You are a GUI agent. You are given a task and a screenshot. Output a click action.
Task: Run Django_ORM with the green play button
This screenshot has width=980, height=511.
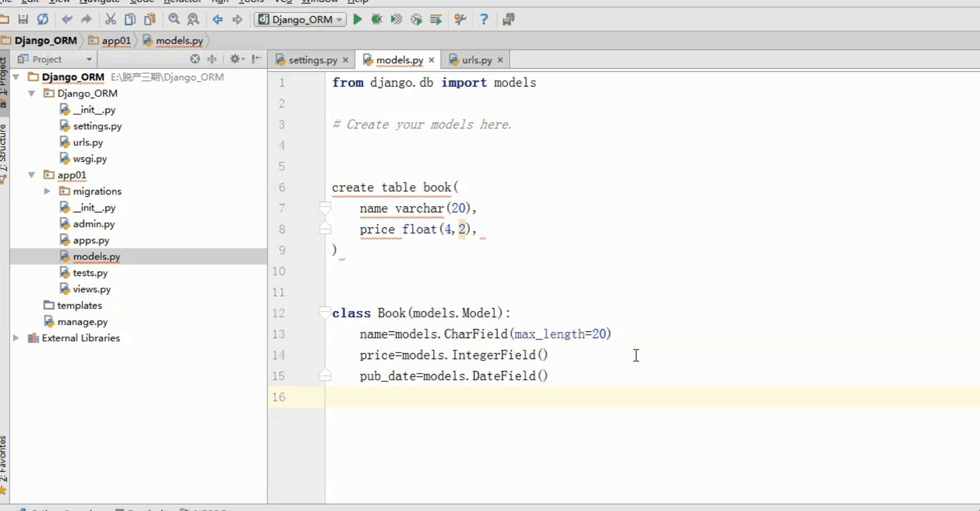(x=358, y=19)
